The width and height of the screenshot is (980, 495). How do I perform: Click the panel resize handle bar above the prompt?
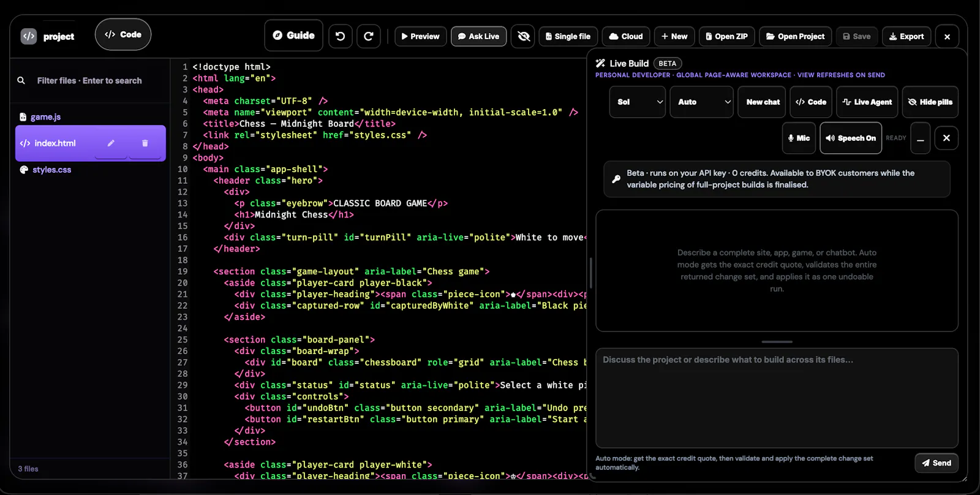(777, 341)
